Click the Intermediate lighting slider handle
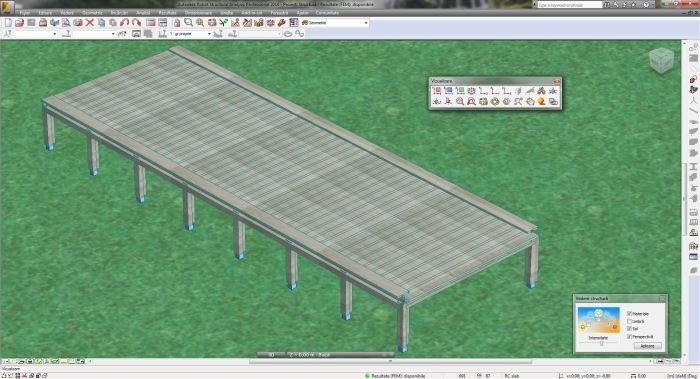The width and height of the screenshot is (700, 379). [x=601, y=343]
